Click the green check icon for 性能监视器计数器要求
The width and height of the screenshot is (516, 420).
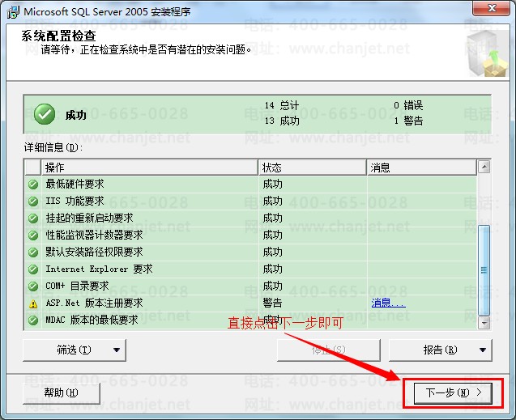tap(33, 235)
